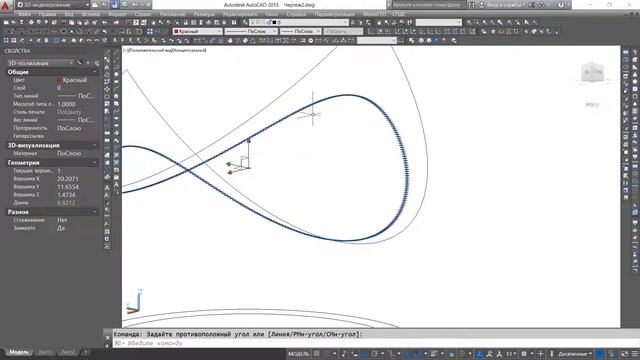The height and width of the screenshot is (360, 640).
Task: Click Autodesk Exchange X icon in title bar
Action: coord(531,5)
